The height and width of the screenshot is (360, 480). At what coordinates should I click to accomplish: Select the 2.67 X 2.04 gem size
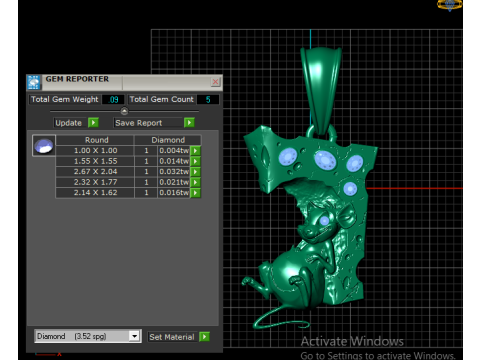coord(95,172)
